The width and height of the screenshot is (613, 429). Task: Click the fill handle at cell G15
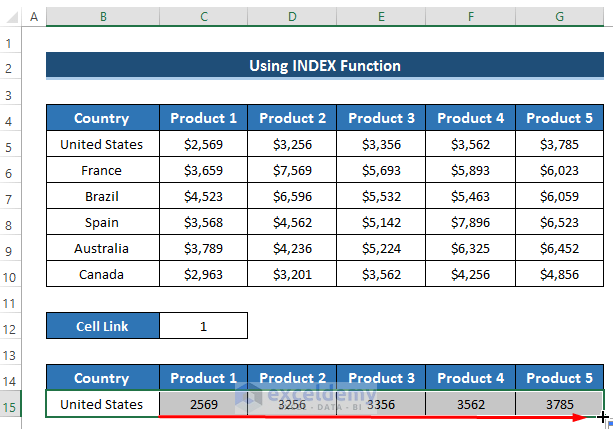point(603,416)
